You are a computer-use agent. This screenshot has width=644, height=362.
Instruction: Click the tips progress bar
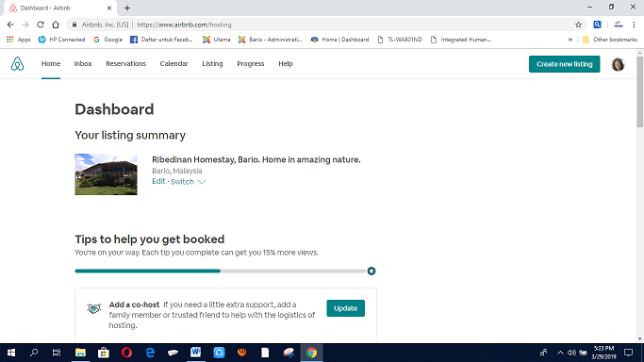[220, 271]
